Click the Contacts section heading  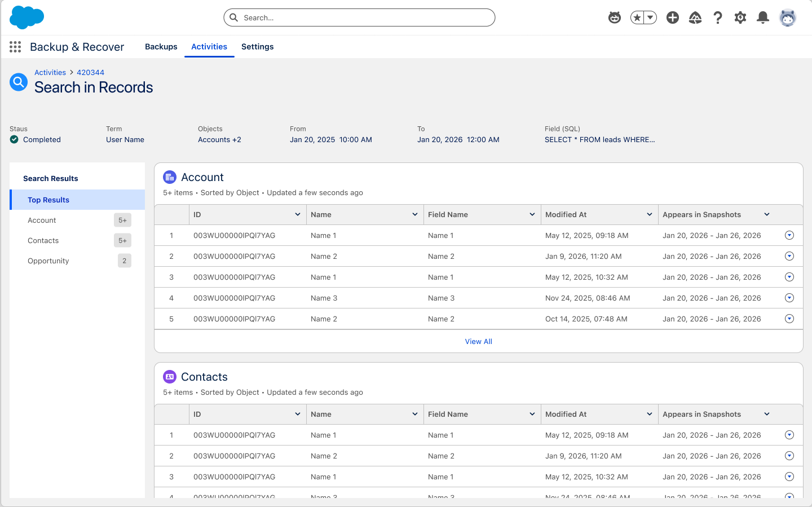click(x=204, y=377)
